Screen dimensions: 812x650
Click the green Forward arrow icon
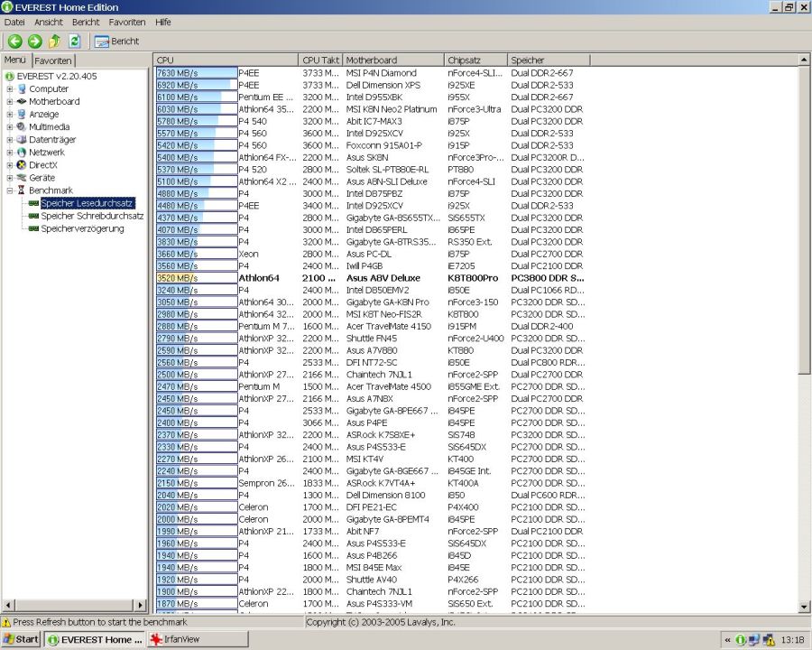(x=34, y=42)
